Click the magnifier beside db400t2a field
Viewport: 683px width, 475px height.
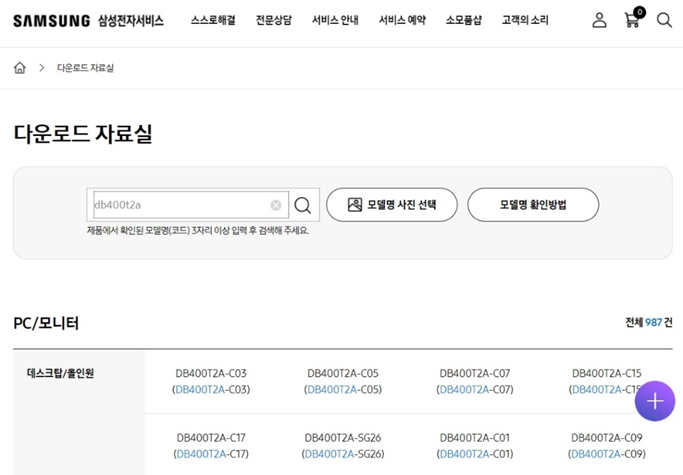303,205
